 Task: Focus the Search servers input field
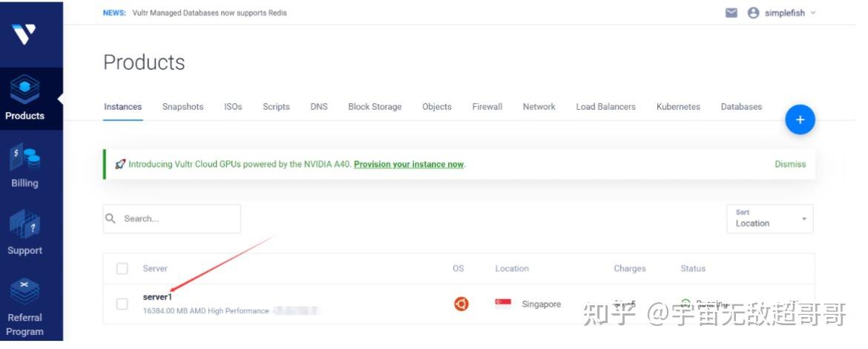[x=171, y=219]
